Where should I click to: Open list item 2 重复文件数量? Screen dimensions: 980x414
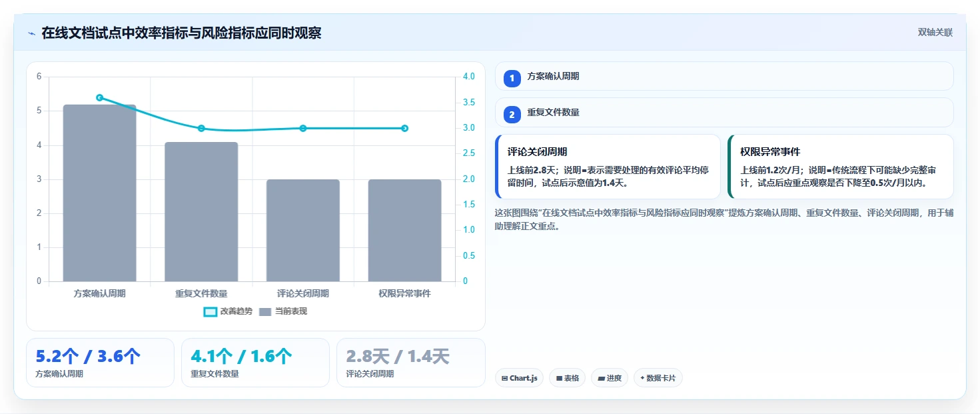(724, 113)
